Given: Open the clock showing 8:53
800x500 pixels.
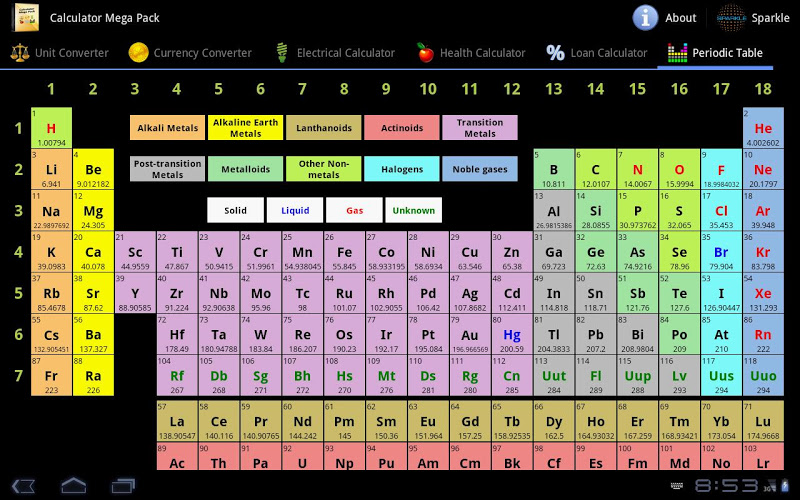Looking at the screenshot, I should tap(726, 485).
